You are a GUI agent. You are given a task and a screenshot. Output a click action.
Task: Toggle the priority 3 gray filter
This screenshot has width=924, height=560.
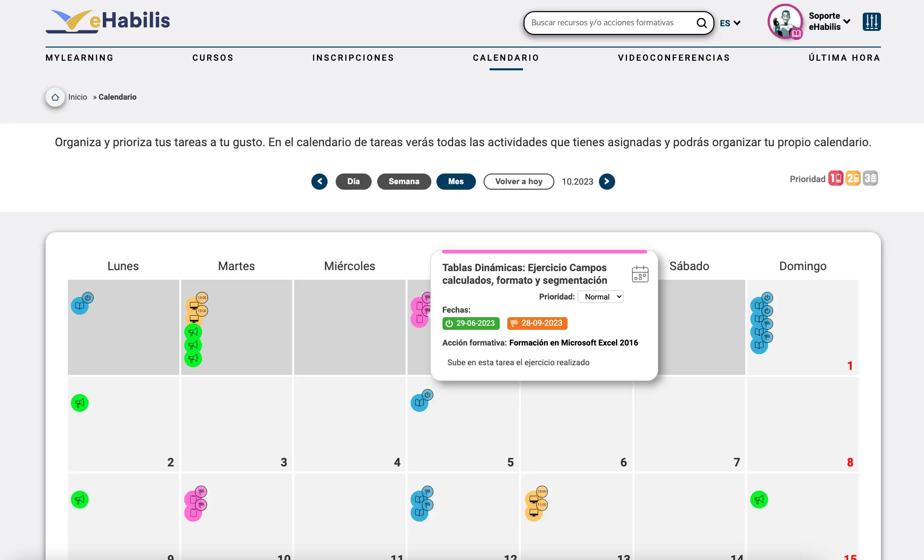point(870,179)
